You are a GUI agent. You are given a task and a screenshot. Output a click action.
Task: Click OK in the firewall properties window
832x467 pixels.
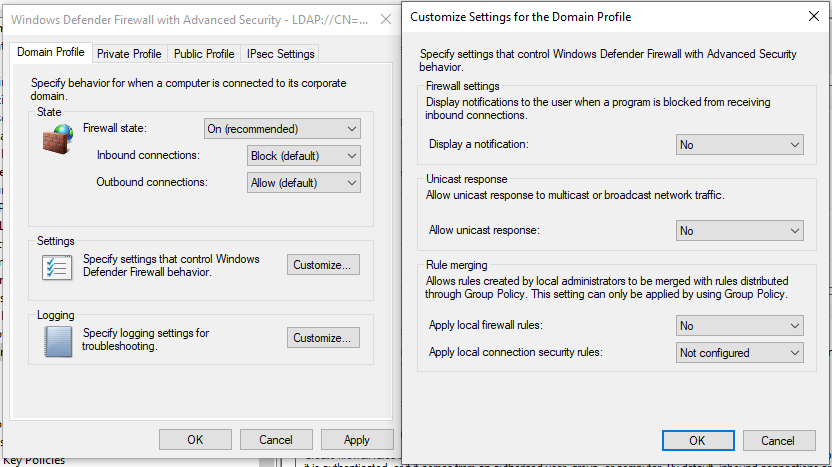(x=195, y=440)
